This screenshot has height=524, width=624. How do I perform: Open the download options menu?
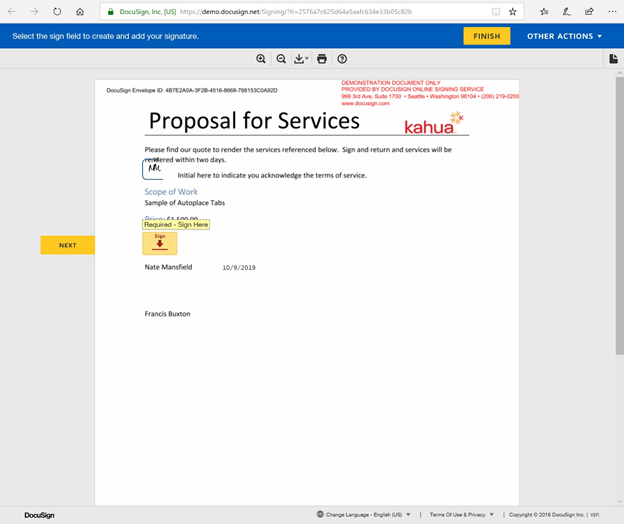click(x=301, y=59)
